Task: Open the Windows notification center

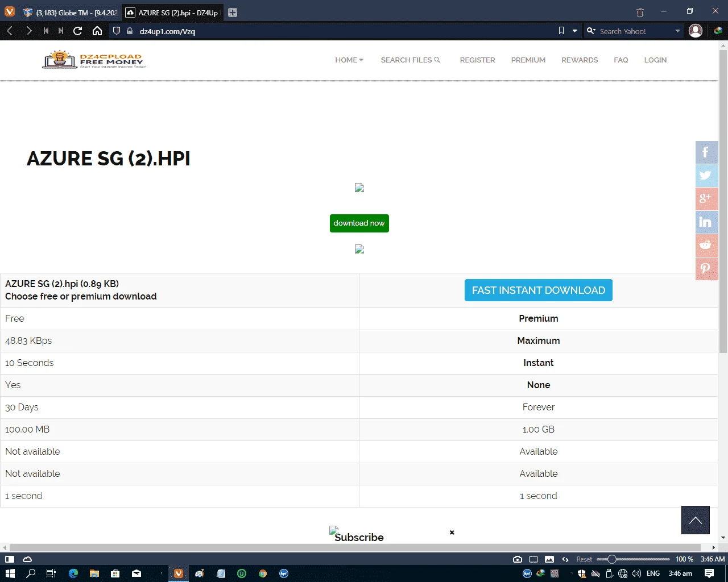Action: click(709, 573)
